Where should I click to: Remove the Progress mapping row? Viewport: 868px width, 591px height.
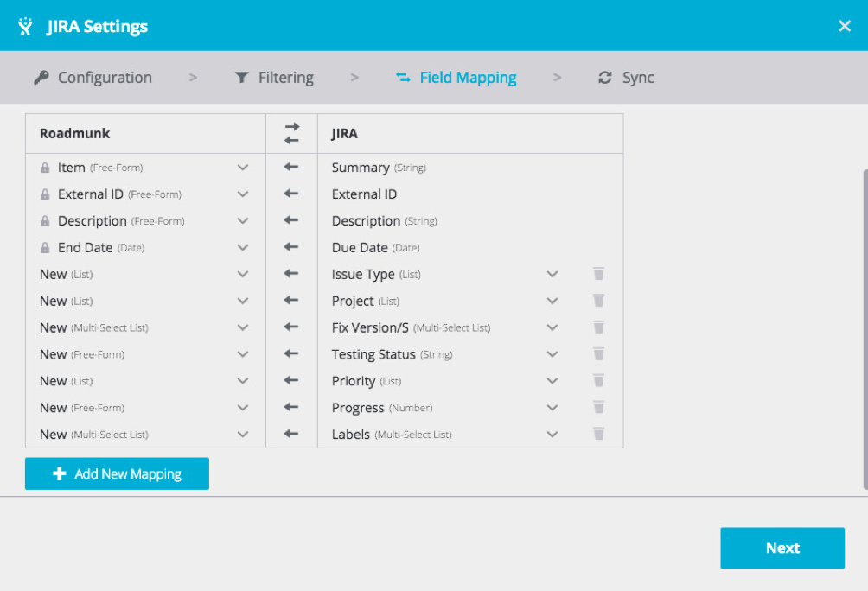(598, 408)
